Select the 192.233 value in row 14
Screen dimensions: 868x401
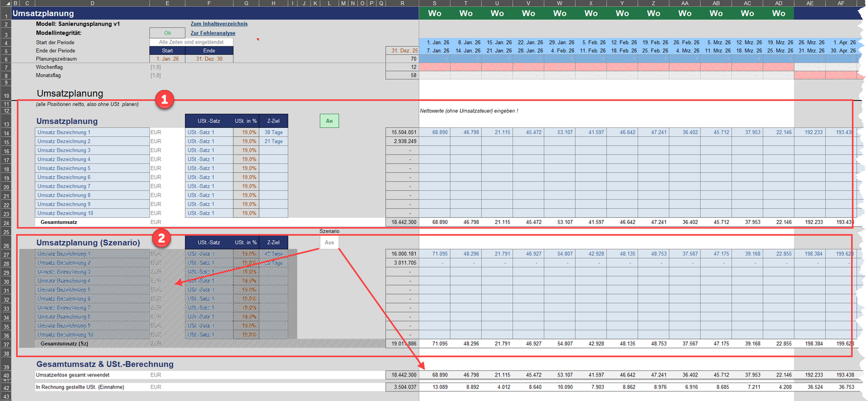tap(810, 132)
